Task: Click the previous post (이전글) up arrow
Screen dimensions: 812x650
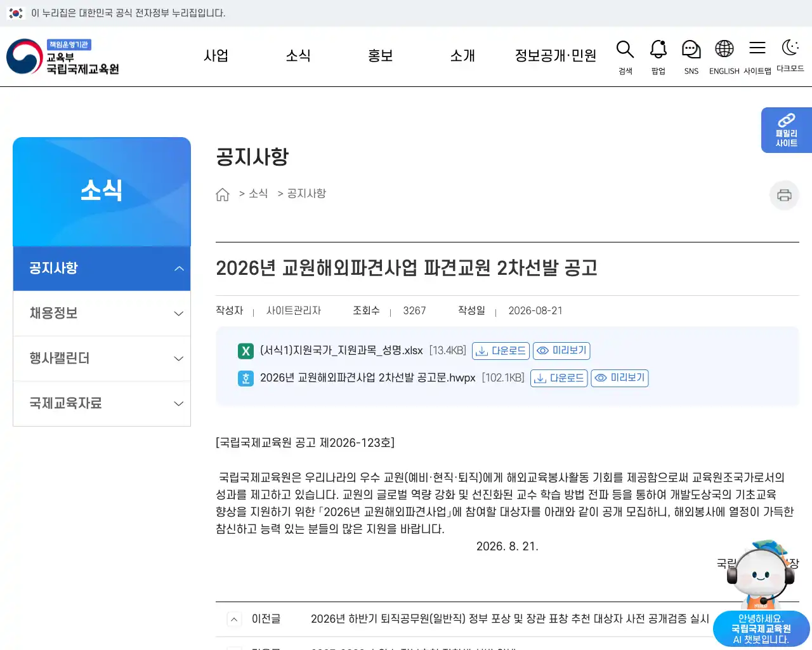Action: (x=234, y=620)
